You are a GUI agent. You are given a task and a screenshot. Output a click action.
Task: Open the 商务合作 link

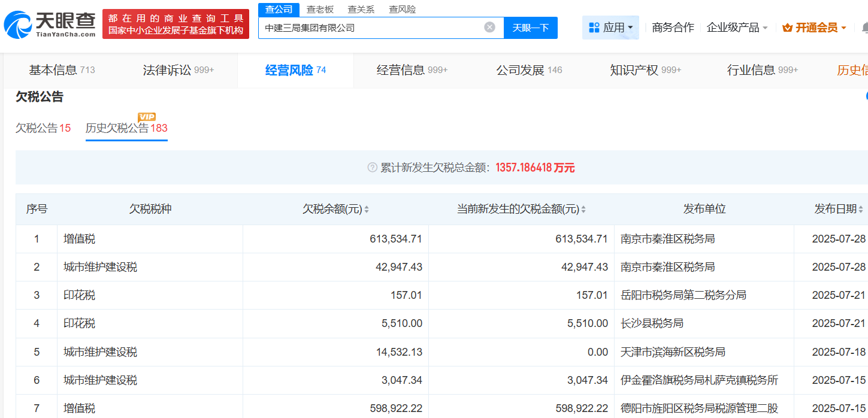(673, 28)
